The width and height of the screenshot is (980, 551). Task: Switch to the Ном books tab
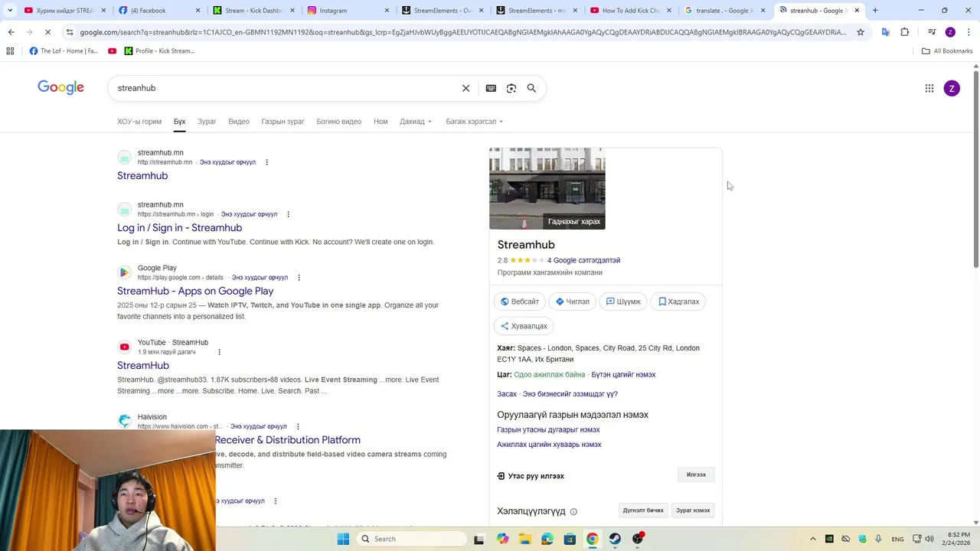click(381, 122)
